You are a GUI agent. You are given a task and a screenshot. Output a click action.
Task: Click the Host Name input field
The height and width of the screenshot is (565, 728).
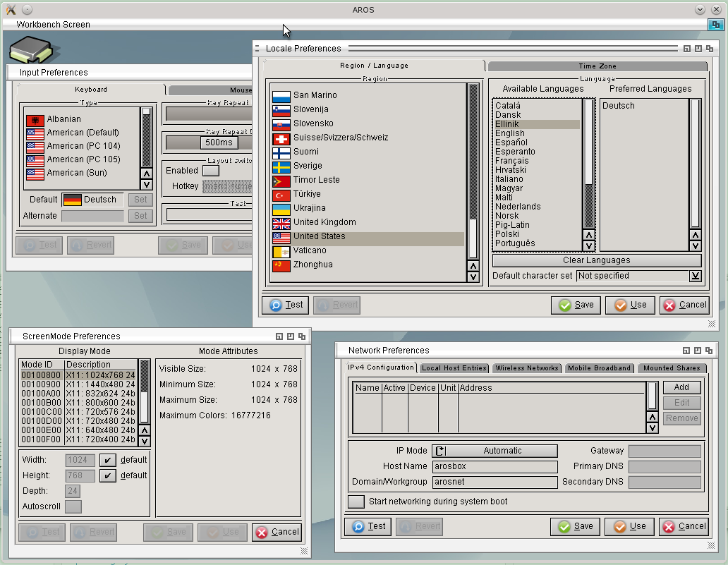[495, 466]
